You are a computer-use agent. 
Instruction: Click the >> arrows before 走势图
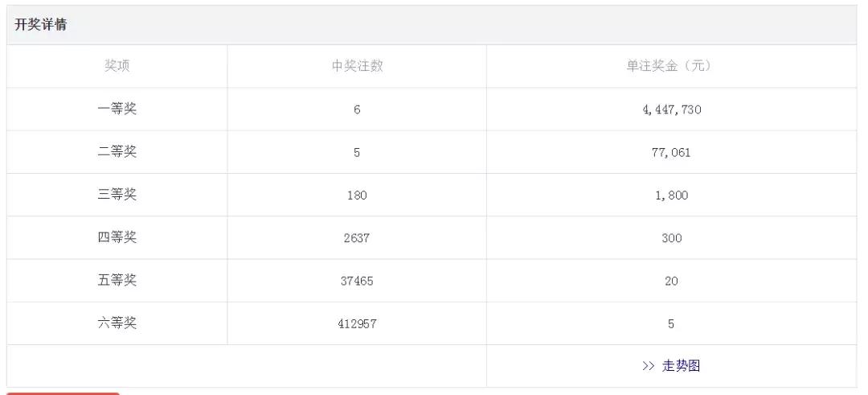[x=649, y=366]
